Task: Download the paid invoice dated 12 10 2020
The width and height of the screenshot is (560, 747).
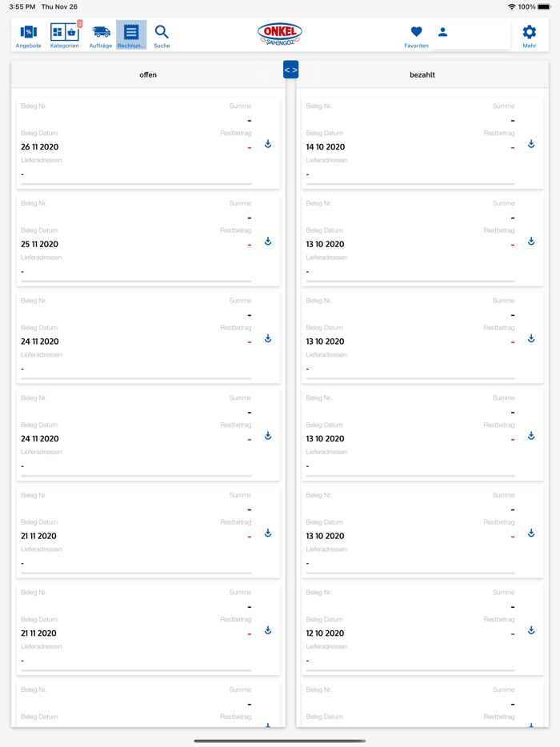Action: pos(531,631)
